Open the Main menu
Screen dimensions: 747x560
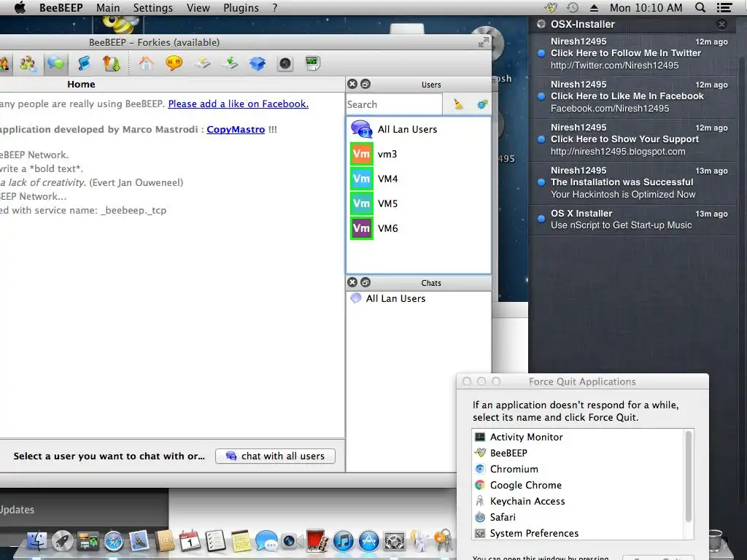108,7
